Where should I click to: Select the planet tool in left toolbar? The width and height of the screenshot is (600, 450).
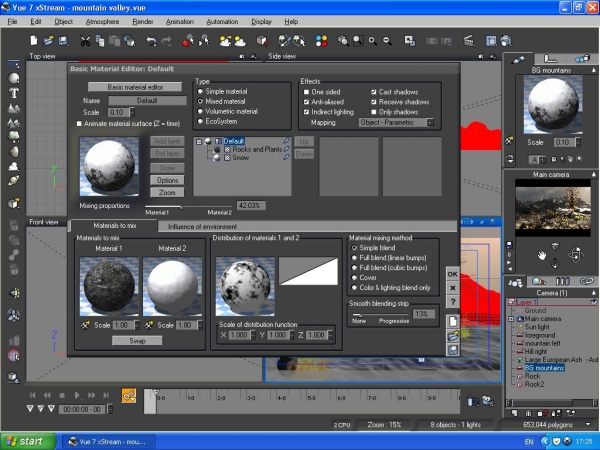(x=14, y=180)
